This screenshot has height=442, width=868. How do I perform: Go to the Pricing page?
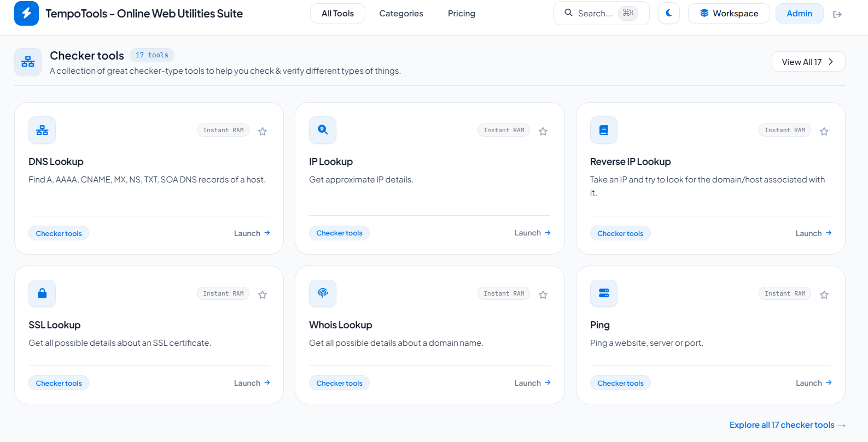pyautogui.click(x=462, y=14)
